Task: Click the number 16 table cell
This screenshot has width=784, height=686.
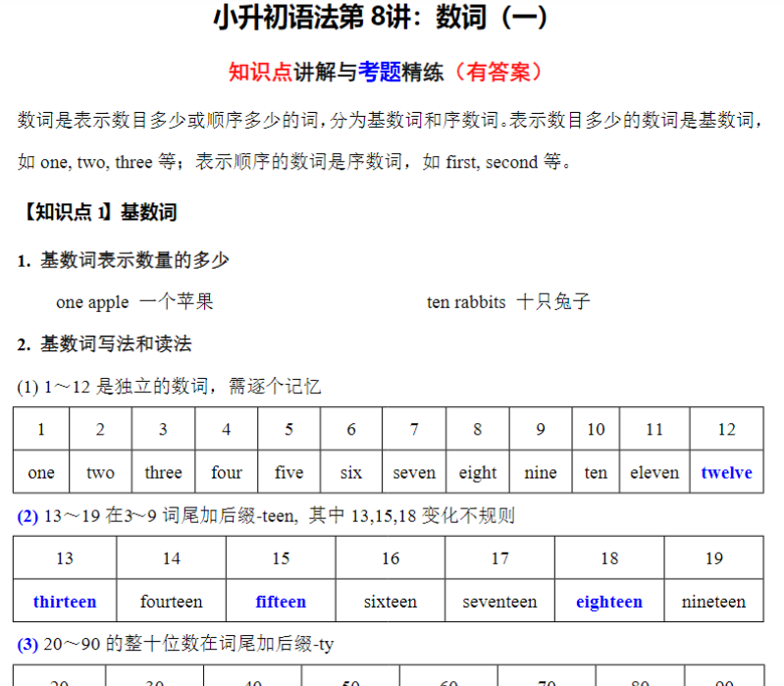Action: (x=391, y=558)
